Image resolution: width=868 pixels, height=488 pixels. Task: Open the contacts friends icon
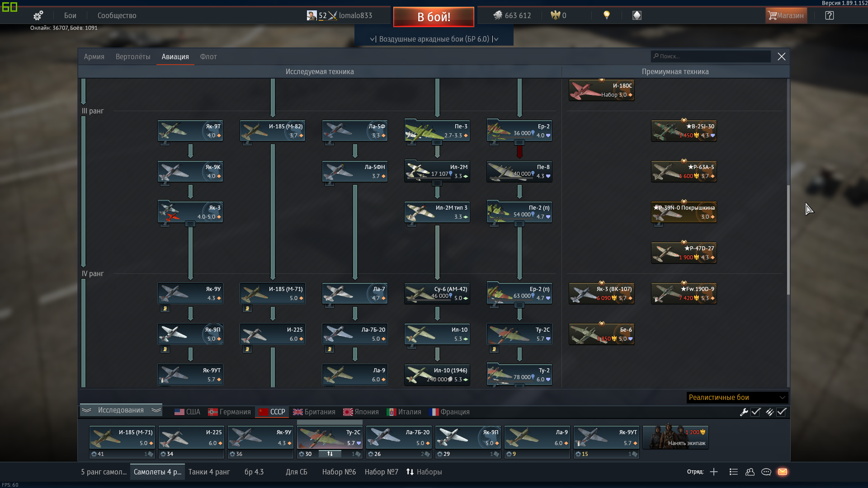(750, 472)
